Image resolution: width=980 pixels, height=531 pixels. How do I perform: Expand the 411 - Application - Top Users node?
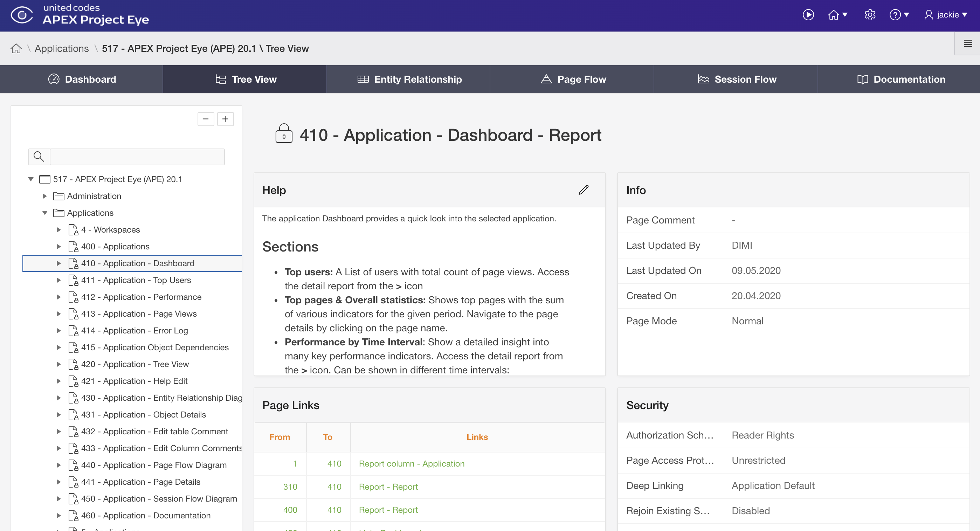click(x=58, y=280)
